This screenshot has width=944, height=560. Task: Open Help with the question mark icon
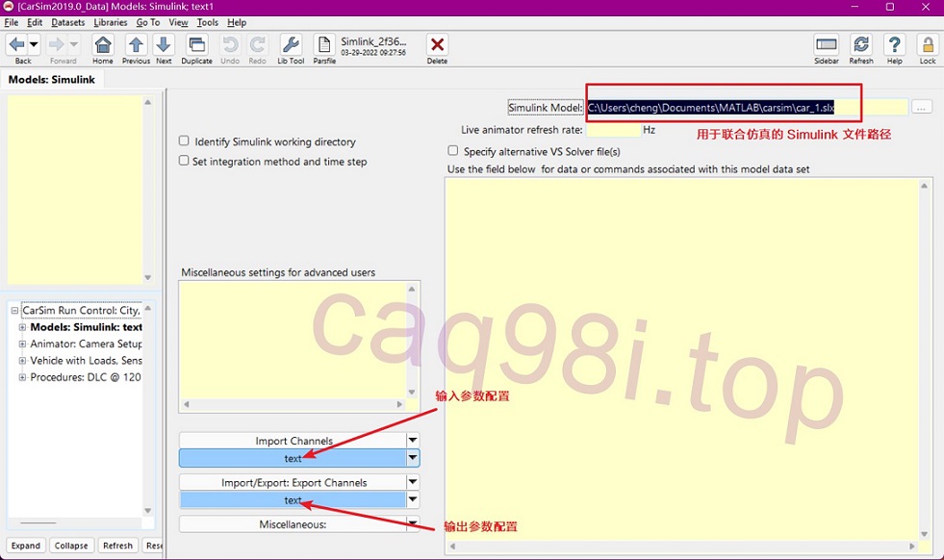point(895,44)
